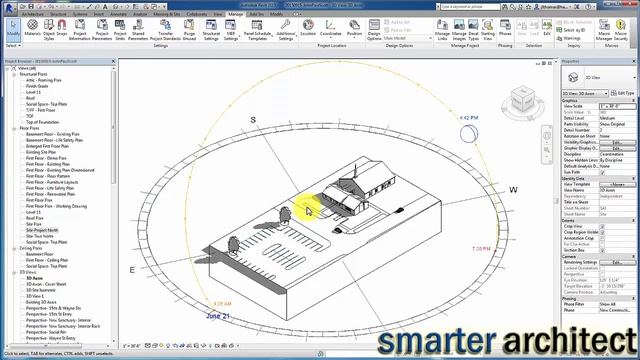
Task: Select 'Site-Project North' in Project Browser
Action: (42, 230)
